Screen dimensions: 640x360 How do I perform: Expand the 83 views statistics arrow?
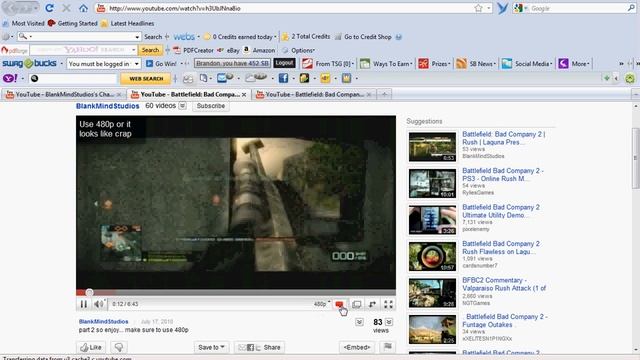click(389, 322)
